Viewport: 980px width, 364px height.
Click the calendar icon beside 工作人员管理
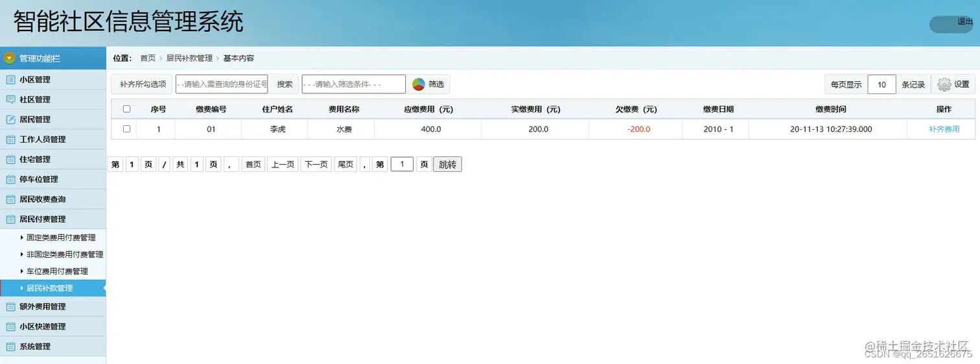[10, 140]
